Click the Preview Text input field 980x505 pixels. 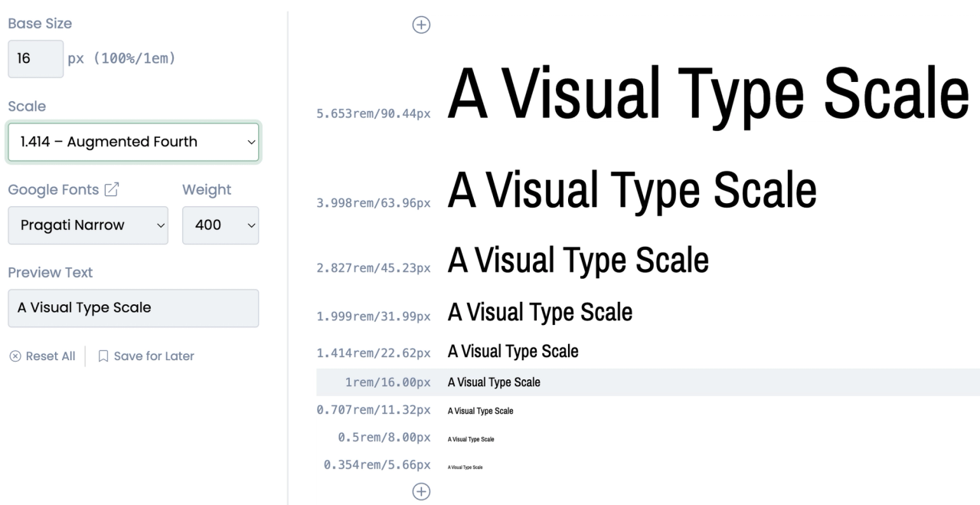coord(133,308)
